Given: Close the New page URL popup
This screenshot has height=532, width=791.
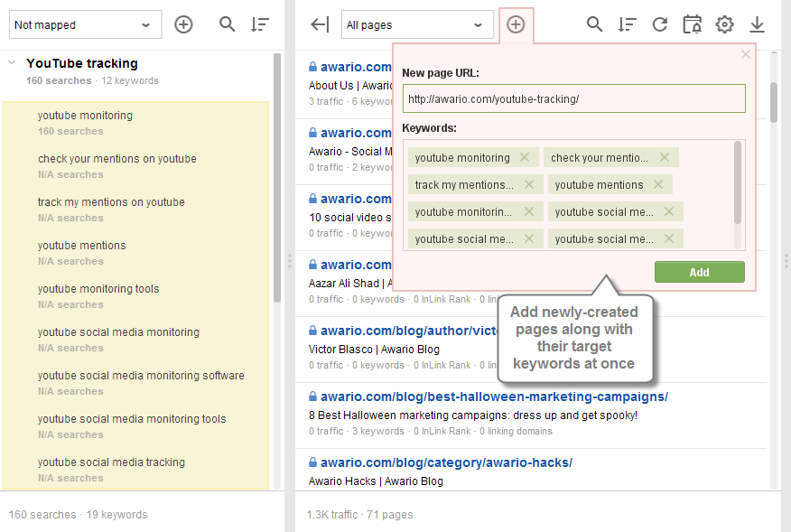Looking at the screenshot, I should pyautogui.click(x=746, y=54).
